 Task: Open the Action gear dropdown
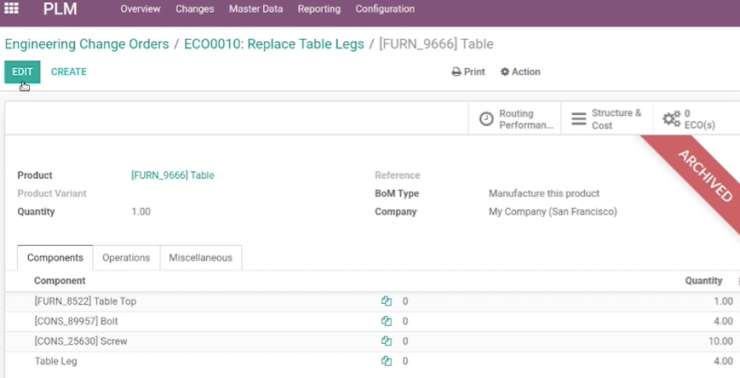click(520, 72)
